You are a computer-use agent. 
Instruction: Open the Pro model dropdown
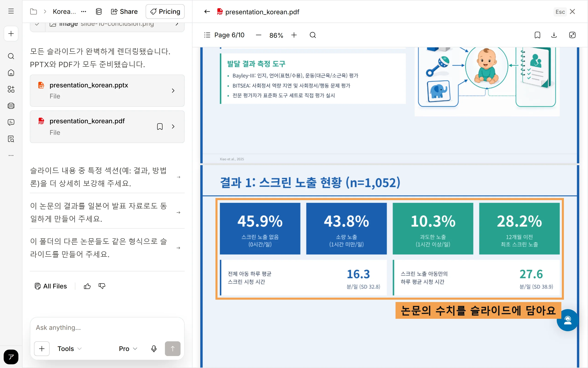[128, 348]
